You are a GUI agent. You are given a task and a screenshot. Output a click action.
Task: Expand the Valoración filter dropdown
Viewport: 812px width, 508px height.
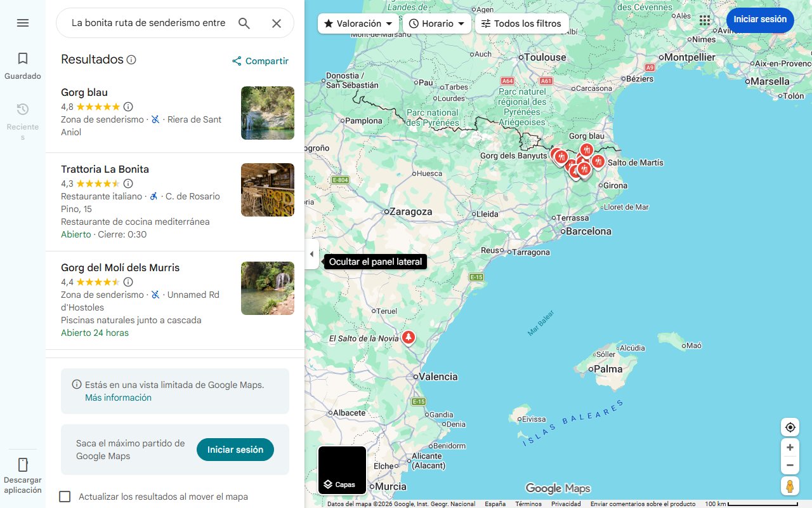pyautogui.click(x=358, y=23)
